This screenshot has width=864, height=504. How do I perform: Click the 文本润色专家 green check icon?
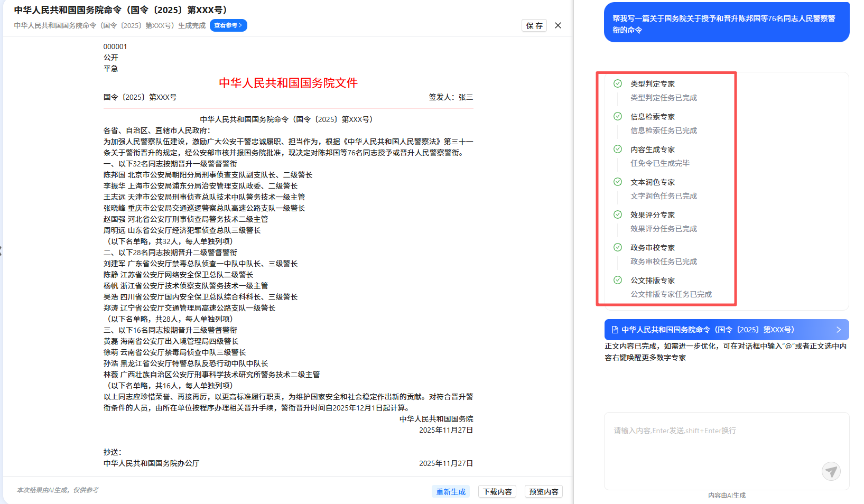pyautogui.click(x=617, y=182)
